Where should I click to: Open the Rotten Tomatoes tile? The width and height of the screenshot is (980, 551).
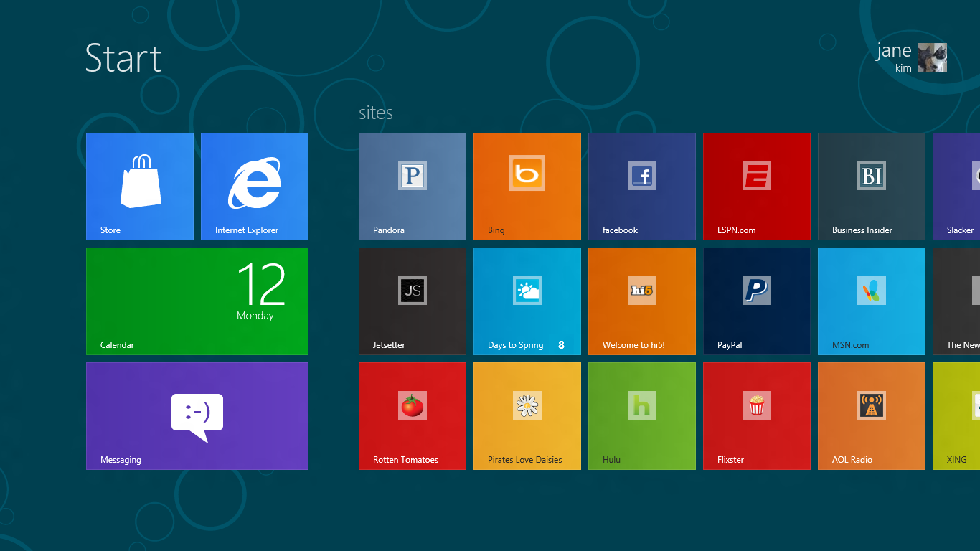413,416
